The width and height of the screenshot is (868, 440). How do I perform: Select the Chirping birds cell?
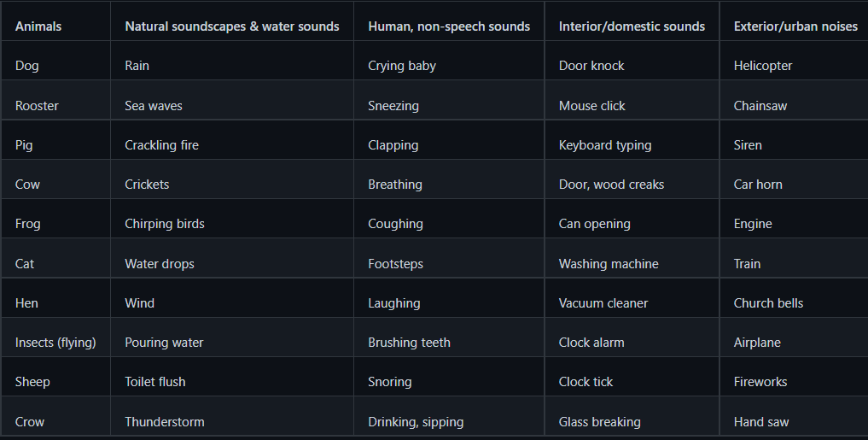point(165,224)
